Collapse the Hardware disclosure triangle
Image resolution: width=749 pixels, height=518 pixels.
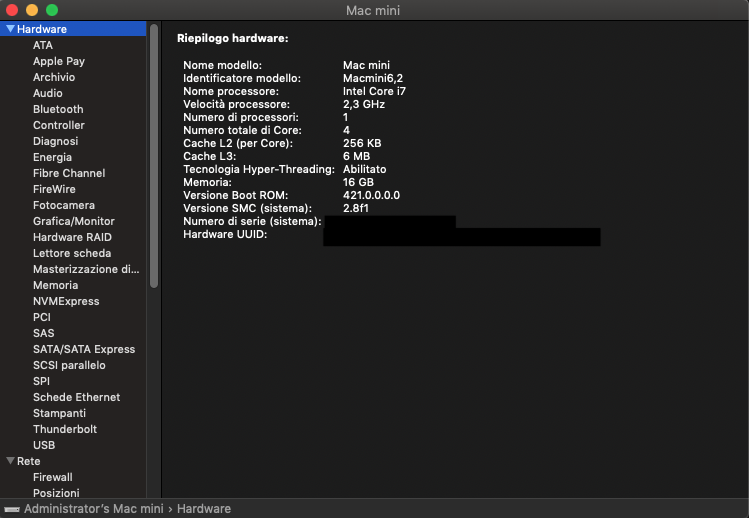(x=10, y=29)
